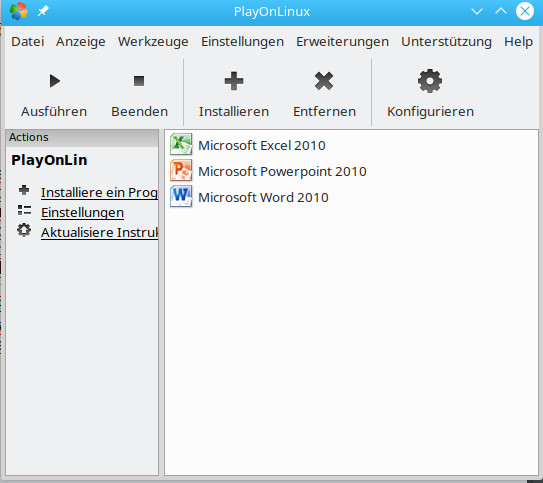Click the list icon beside sidebar Einstellungen
This screenshot has width=543, height=483.
click(x=24, y=210)
